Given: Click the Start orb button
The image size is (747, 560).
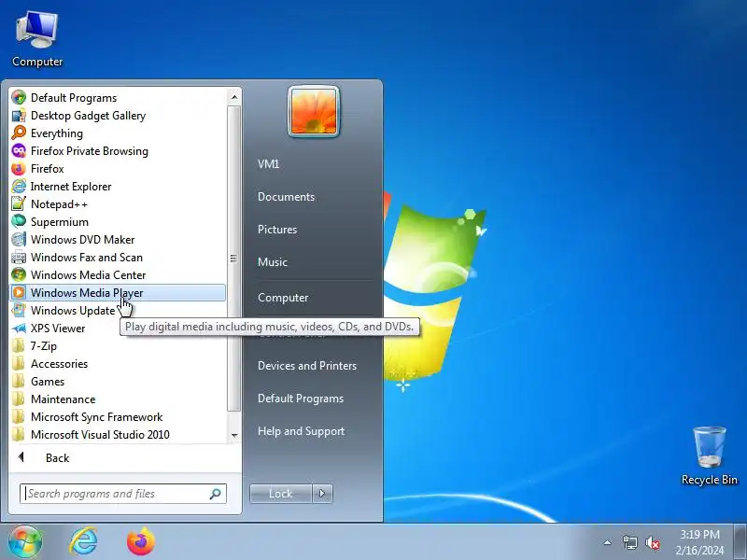Looking at the screenshot, I should (x=25, y=542).
